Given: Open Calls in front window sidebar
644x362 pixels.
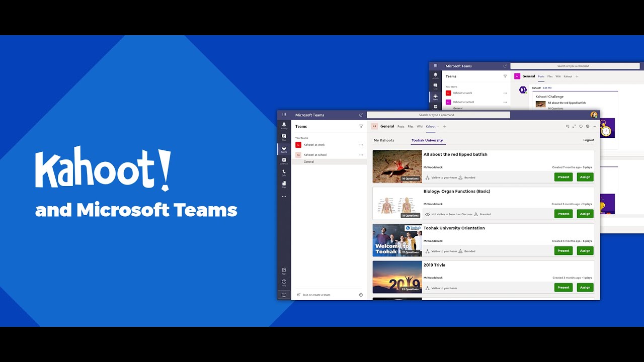Looking at the screenshot, I should [284, 172].
